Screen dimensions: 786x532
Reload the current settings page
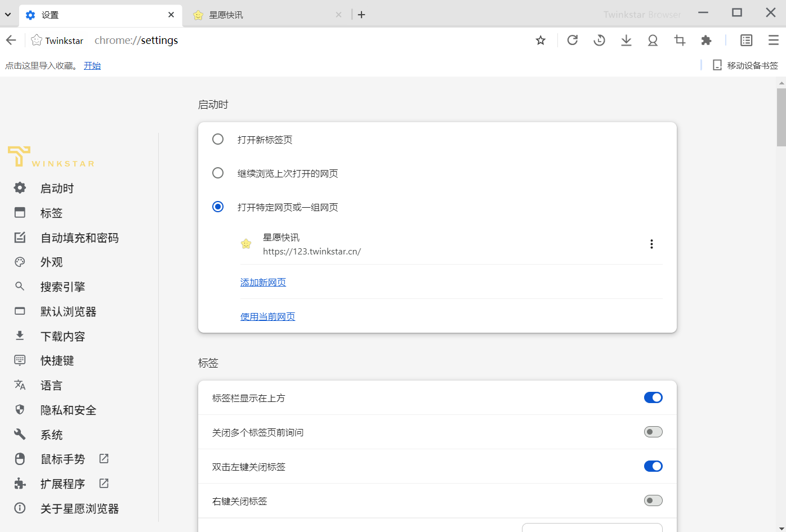tap(572, 40)
